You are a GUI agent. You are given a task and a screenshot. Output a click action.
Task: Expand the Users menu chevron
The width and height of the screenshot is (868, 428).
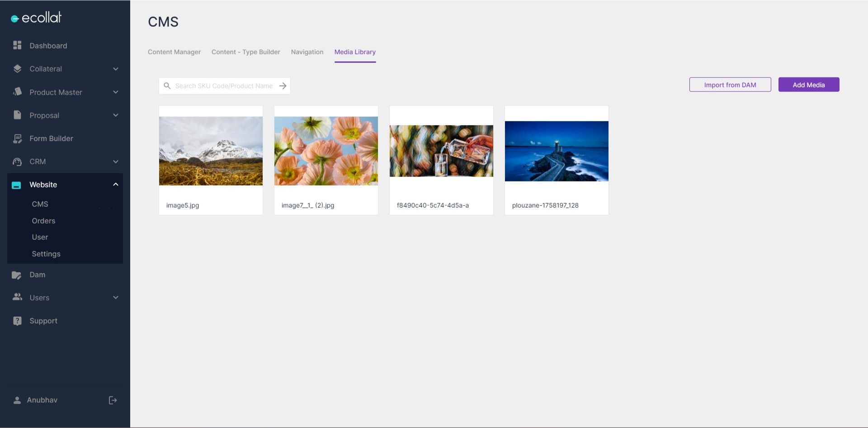pyautogui.click(x=116, y=297)
